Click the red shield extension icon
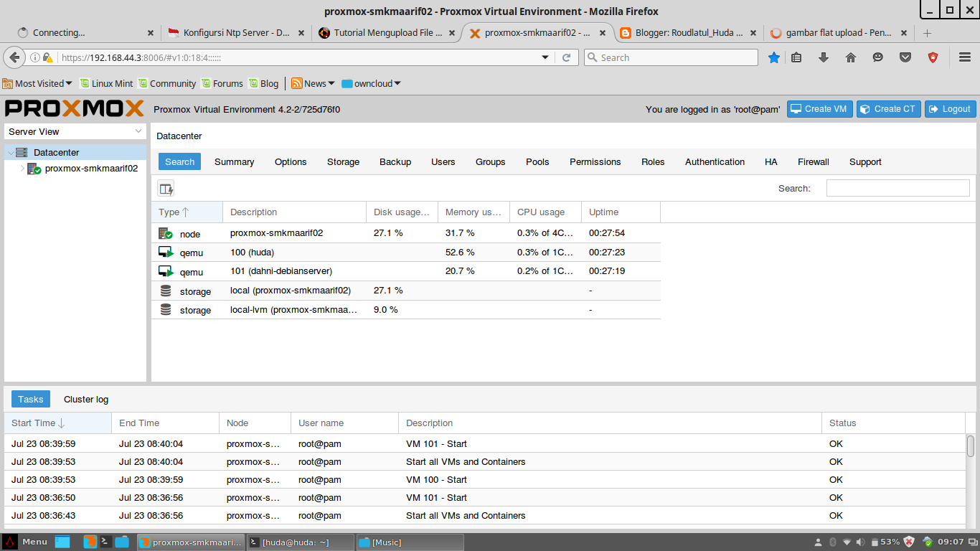980x551 pixels. tap(933, 57)
